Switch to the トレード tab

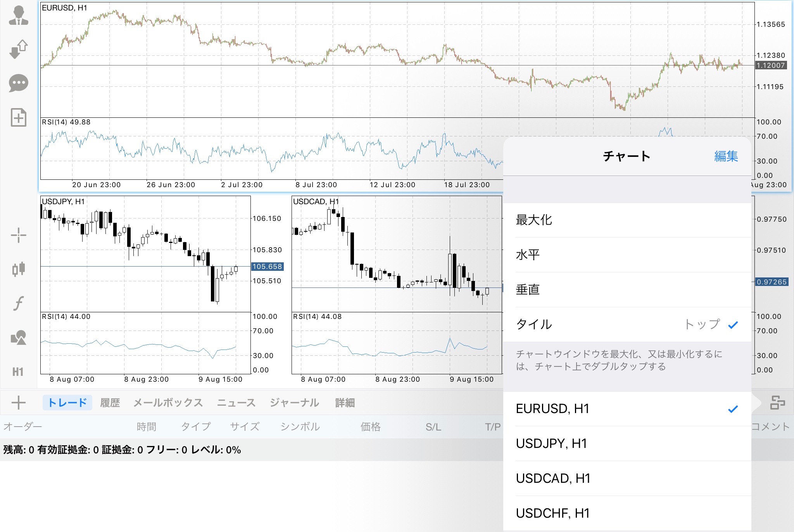[x=67, y=403]
